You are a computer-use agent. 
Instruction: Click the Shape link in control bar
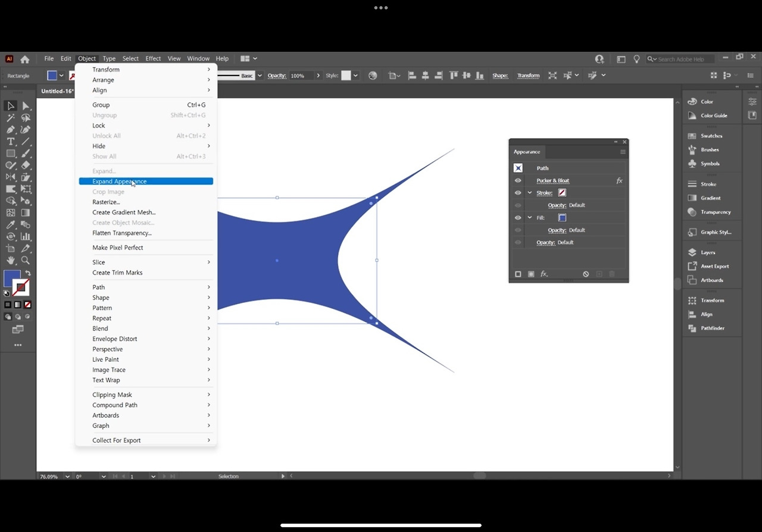(500, 76)
